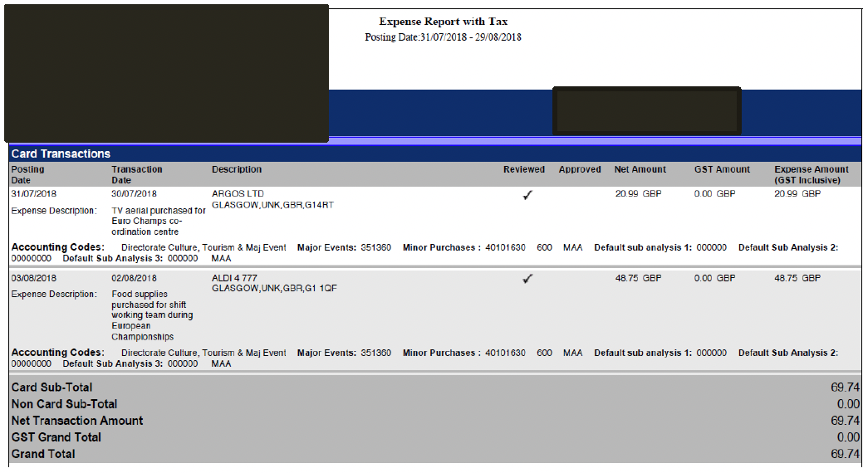Click 'Expense Description:' label under ALDI row

tap(54, 295)
